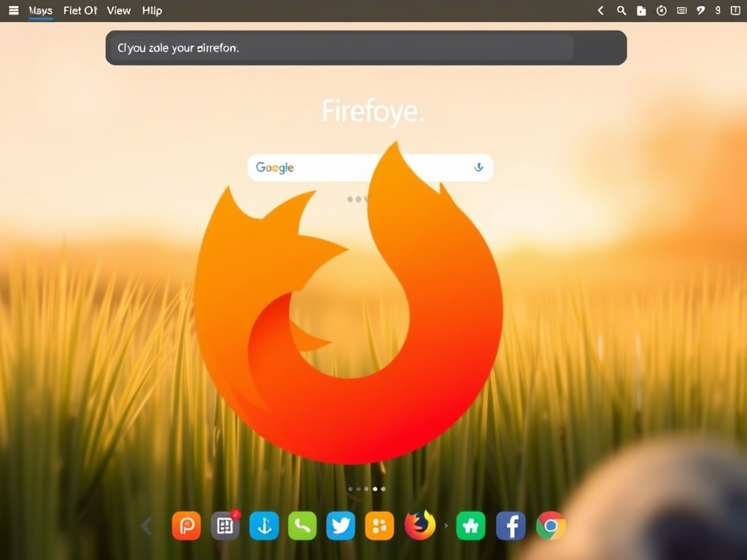Viewport: 747px width, 560px height.
Task: Click the Google logo in the search box
Action: click(275, 168)
